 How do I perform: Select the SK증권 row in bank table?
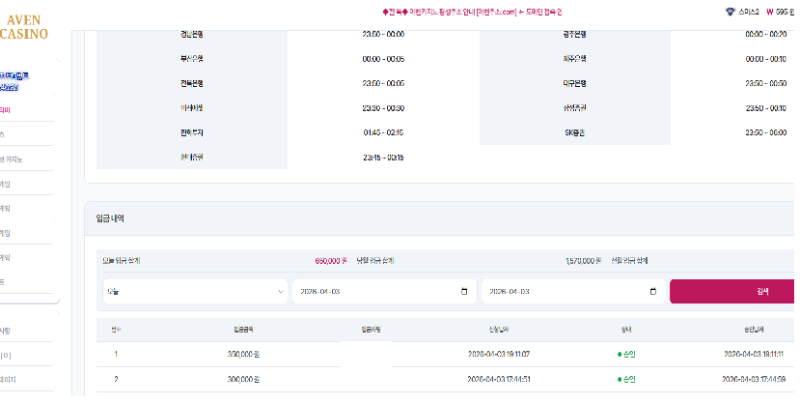coord(574,132)
